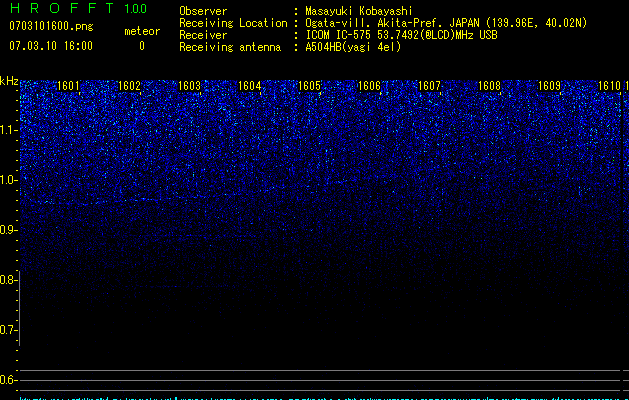Click the 1609 time marker

tap(549, 86)
